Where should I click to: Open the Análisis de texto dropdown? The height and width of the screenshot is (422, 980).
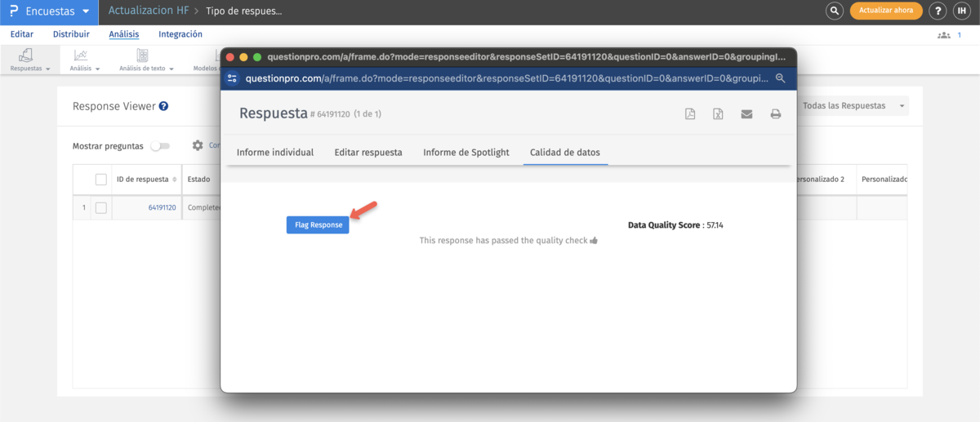[x=147, y=60]
